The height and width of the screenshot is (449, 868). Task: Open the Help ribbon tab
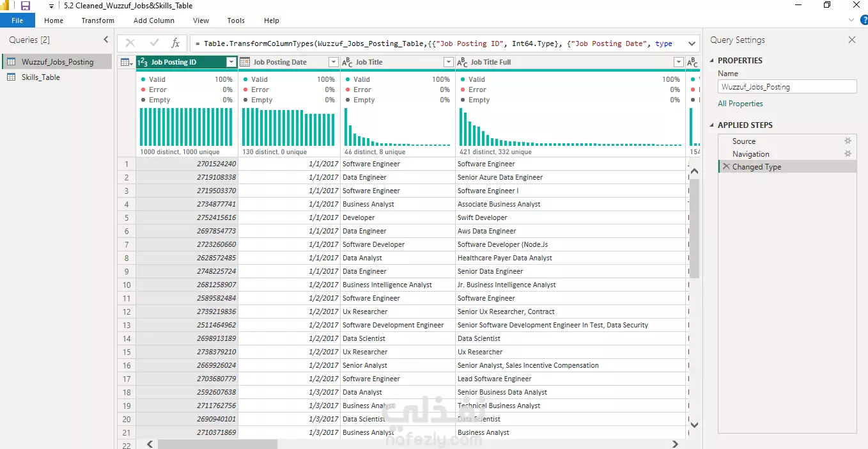[272, 20]
